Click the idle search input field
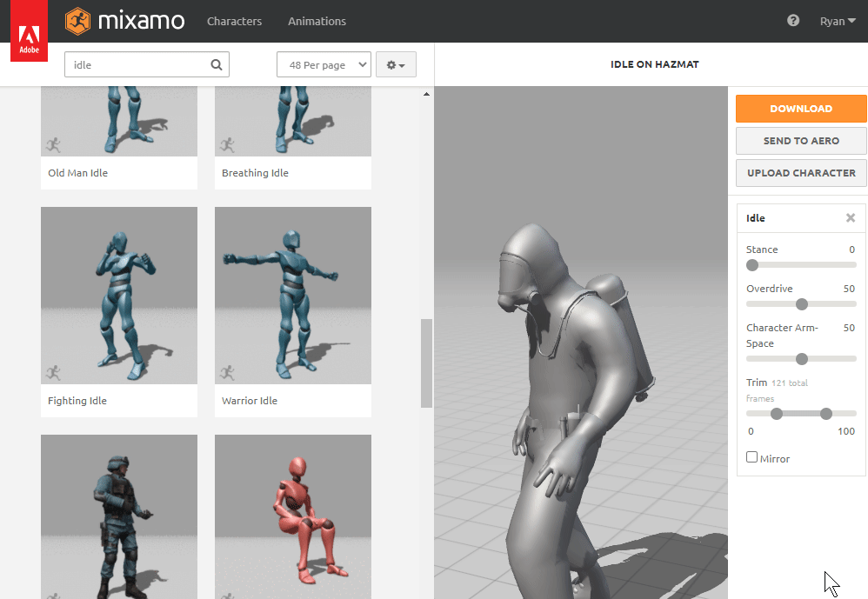The height and width of the screenshot is (599, 868). (137, 64)
